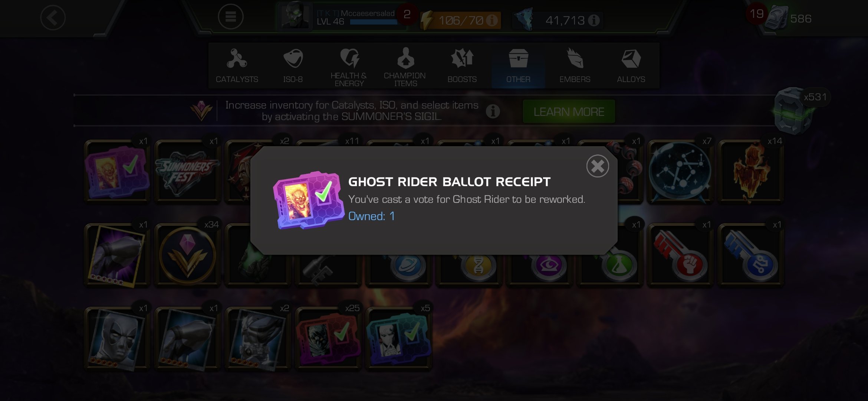Click the Learn More button
The width and height of the screenshot is (868, 401).
click(569, 111)
